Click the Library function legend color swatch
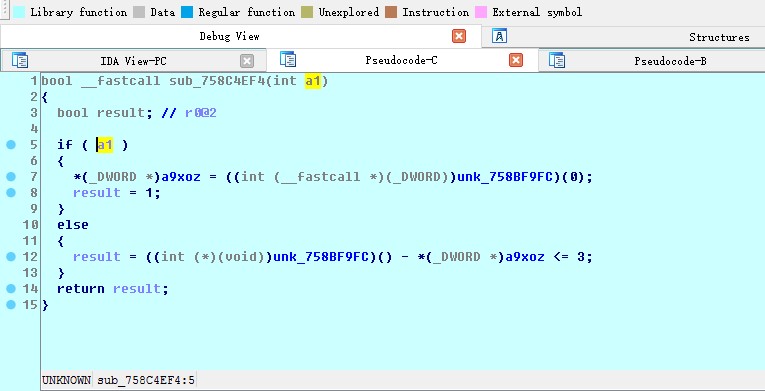 click(19, 12)
